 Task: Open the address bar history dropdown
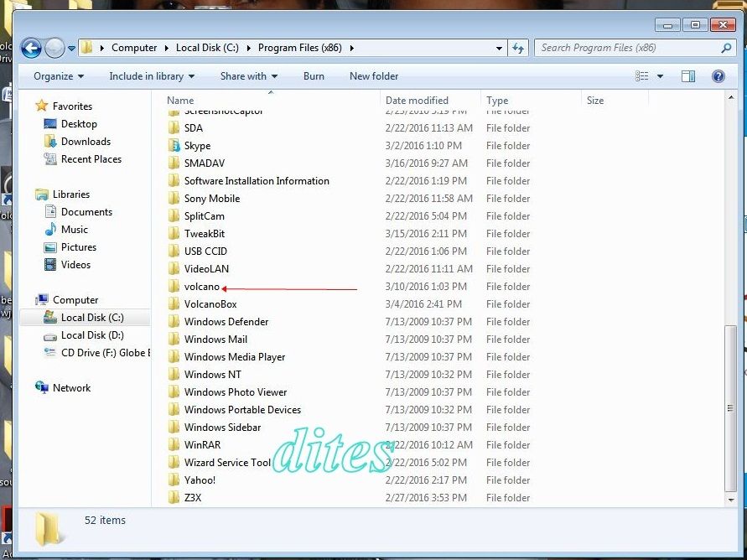(x=499, y=48)
